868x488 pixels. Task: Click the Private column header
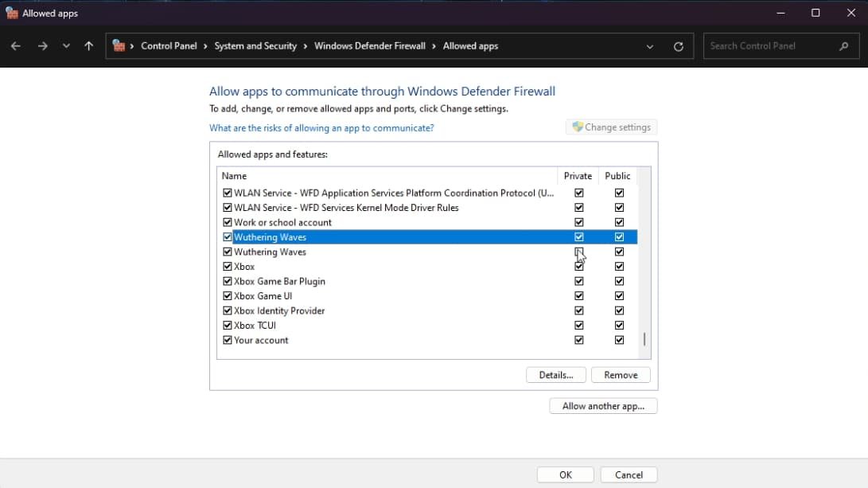tap(578, 176)
